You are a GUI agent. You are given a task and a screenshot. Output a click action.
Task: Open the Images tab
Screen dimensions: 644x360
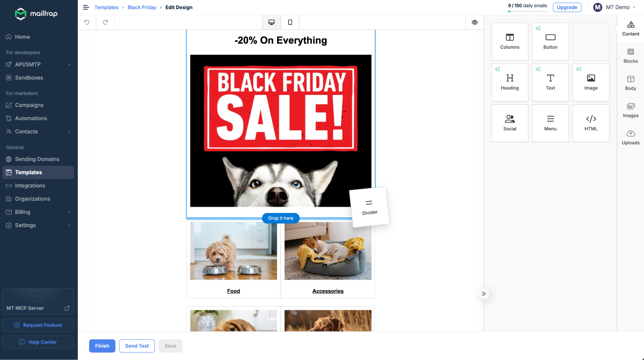pyautogui.click(x=630, y=110)
